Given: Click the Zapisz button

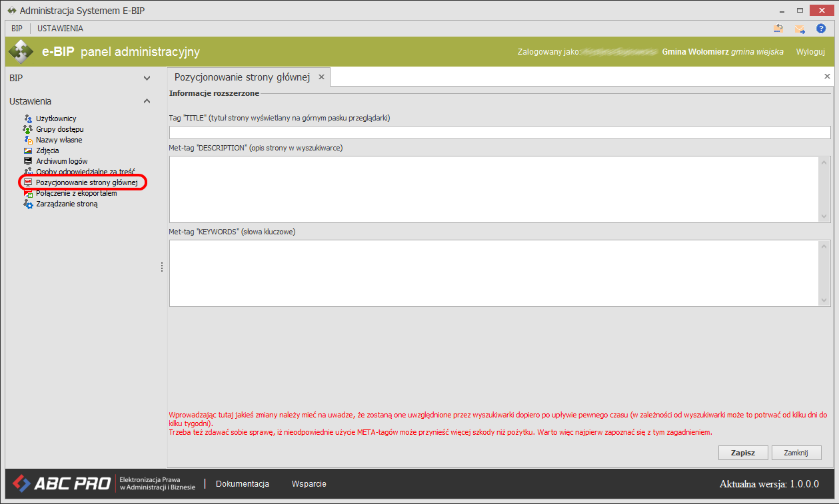Looking at the screenshot, I should pyautogui.click(x=743, y=453).
